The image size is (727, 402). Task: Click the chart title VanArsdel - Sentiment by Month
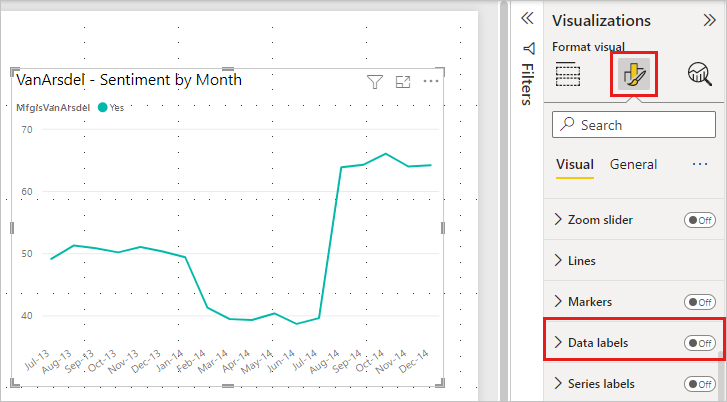tap(129, 80)
